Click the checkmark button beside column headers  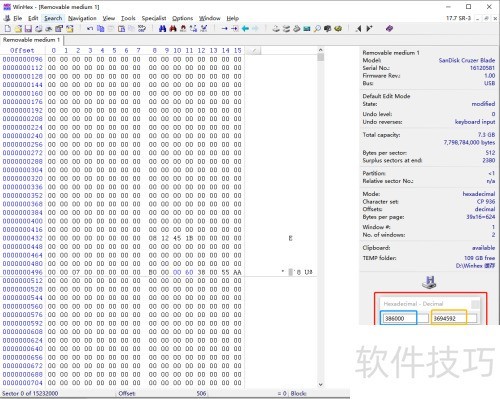[253, 51]
